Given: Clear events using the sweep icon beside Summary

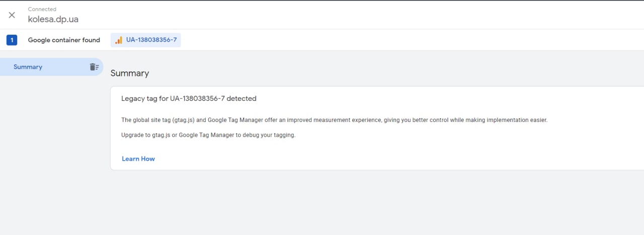Looking at the screenshot, I should click(x=94, y=67).
